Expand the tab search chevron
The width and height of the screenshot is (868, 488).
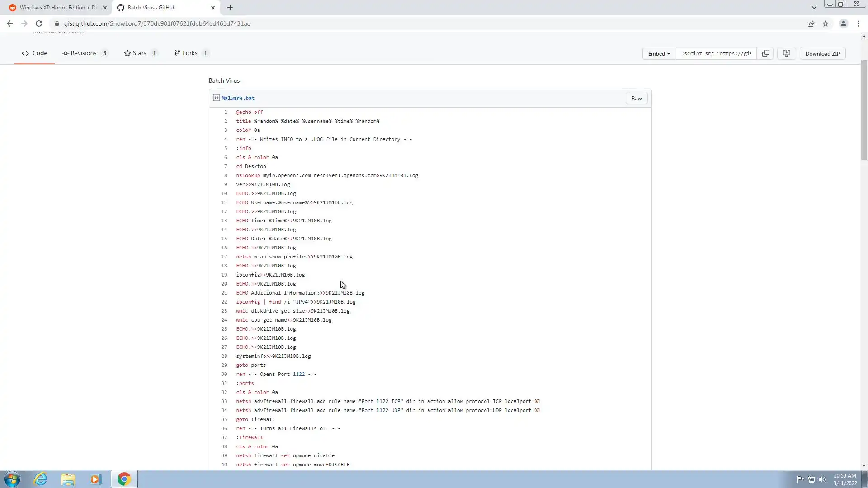point(814,8)
